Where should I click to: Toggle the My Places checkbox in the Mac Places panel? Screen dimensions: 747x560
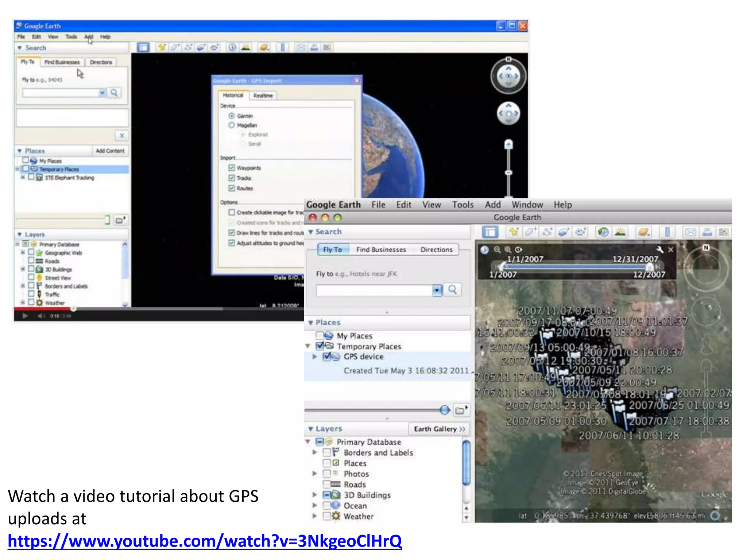[x=320, y=335]
